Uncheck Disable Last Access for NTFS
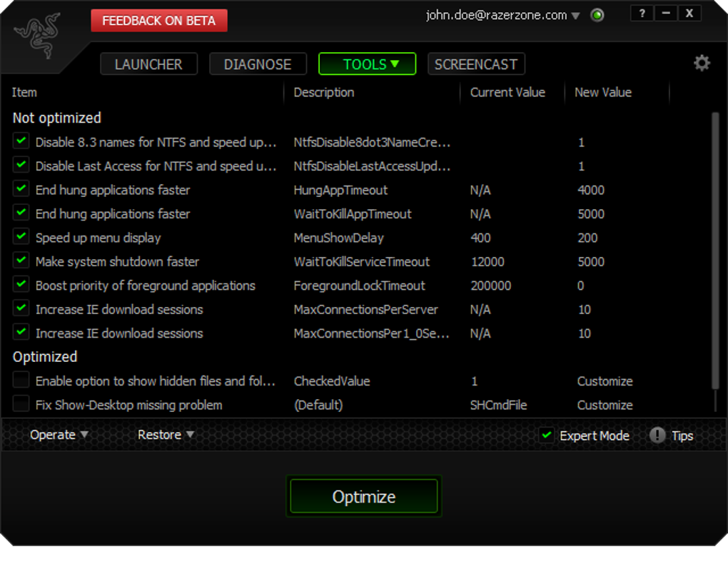 (x=21, y=164)
